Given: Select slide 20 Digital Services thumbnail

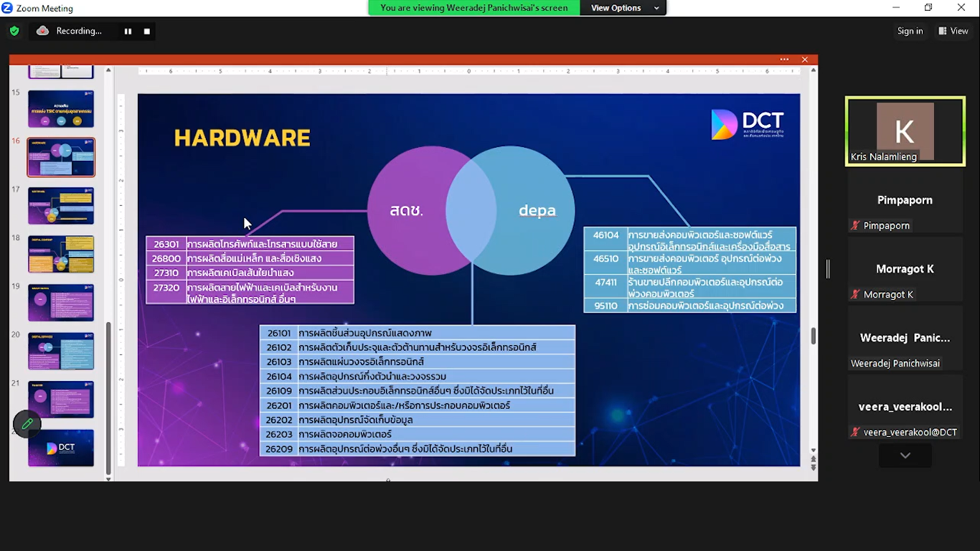Looking at the screenshot, I should click(x=61, y=351).
